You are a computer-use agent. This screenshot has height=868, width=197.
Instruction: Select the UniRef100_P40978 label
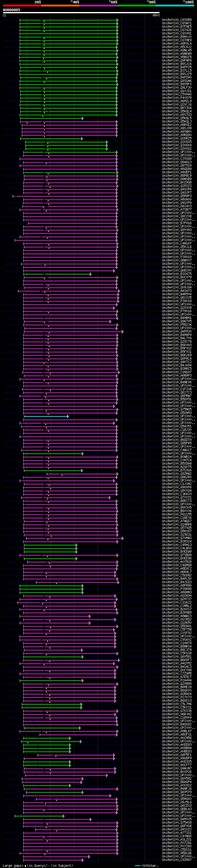point(177,98)
